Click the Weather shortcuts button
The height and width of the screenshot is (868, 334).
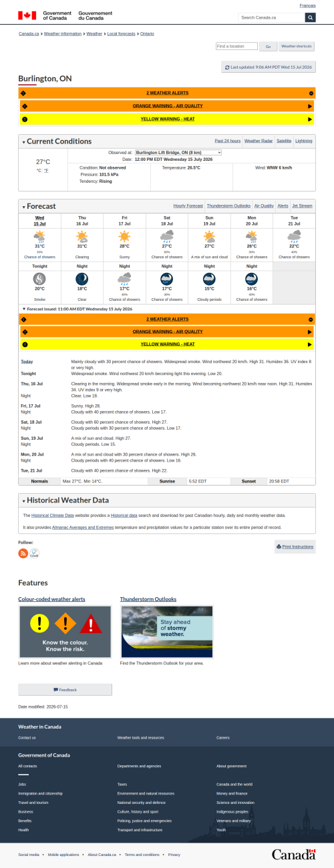click(297, 47)
